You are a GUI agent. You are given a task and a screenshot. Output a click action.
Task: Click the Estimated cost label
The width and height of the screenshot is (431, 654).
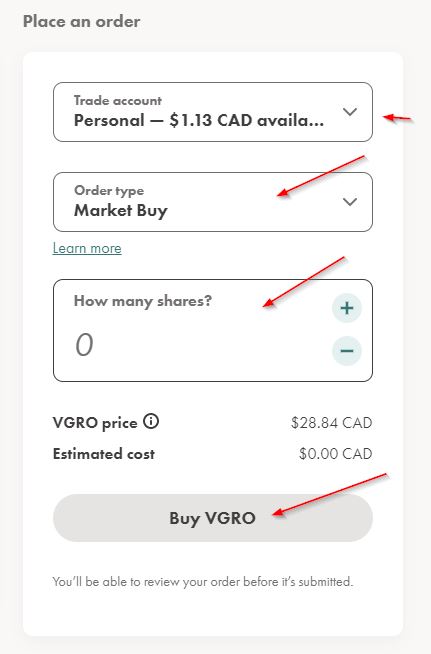coord(103,454)
